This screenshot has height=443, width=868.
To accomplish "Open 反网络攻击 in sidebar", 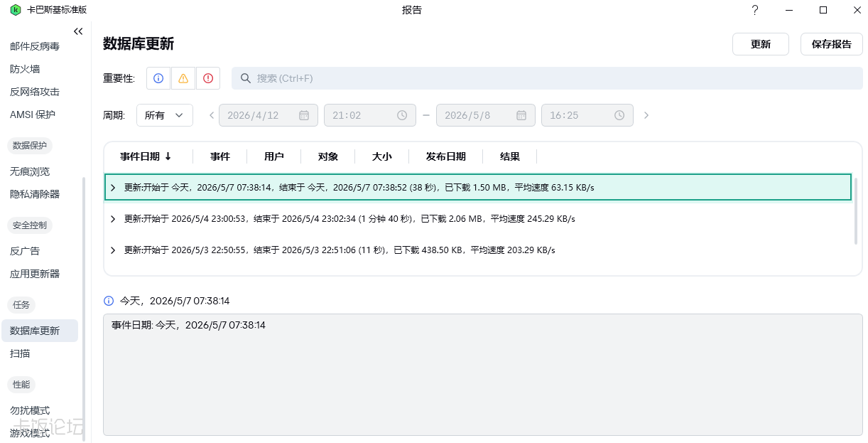I will [x=35, y=92].
